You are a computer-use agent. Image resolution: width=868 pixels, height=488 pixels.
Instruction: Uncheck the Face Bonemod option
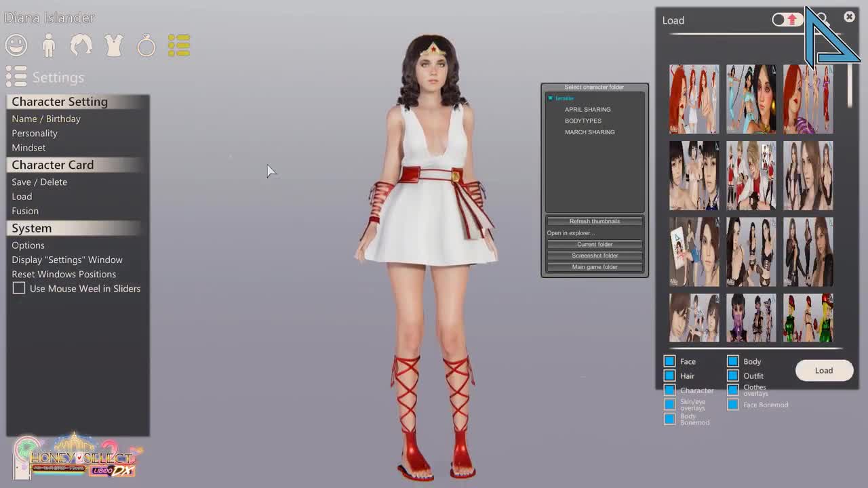pyautogui.click(x=733, y=405)
